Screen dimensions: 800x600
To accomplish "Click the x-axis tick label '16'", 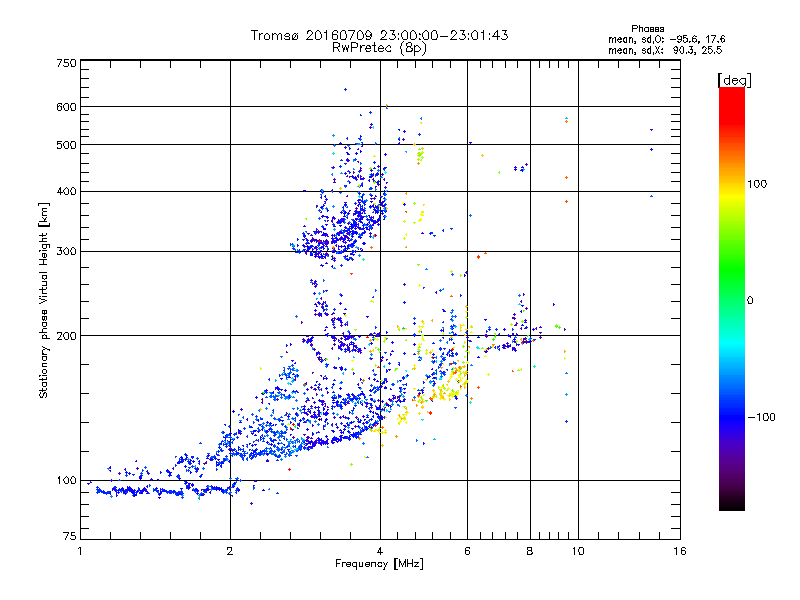I will click(x=680, y=551).
